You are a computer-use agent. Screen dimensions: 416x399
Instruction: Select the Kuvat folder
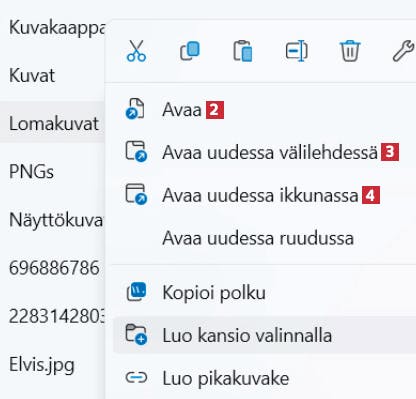click(x=32, y=75)
